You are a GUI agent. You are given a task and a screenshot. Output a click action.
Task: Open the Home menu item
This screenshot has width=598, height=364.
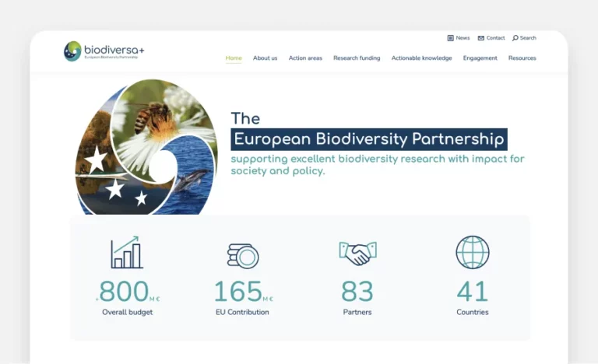(x=234, y=58)
